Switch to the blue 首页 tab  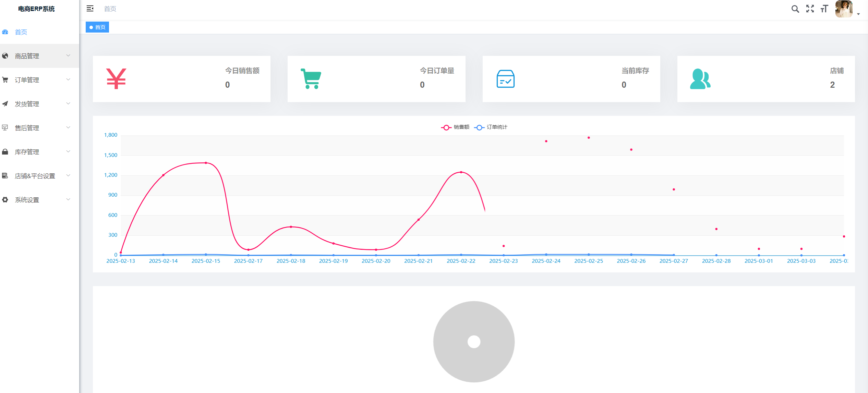98,27
